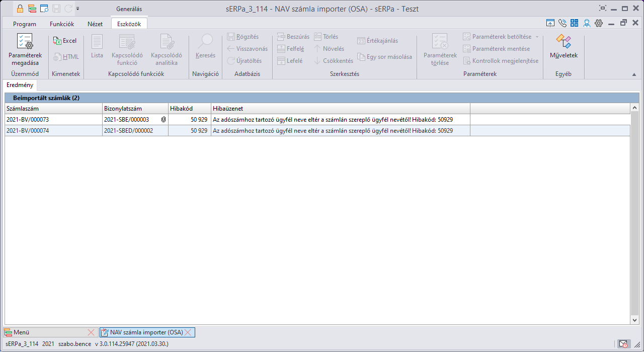Click the Felfelé move up button

(291, 49)
